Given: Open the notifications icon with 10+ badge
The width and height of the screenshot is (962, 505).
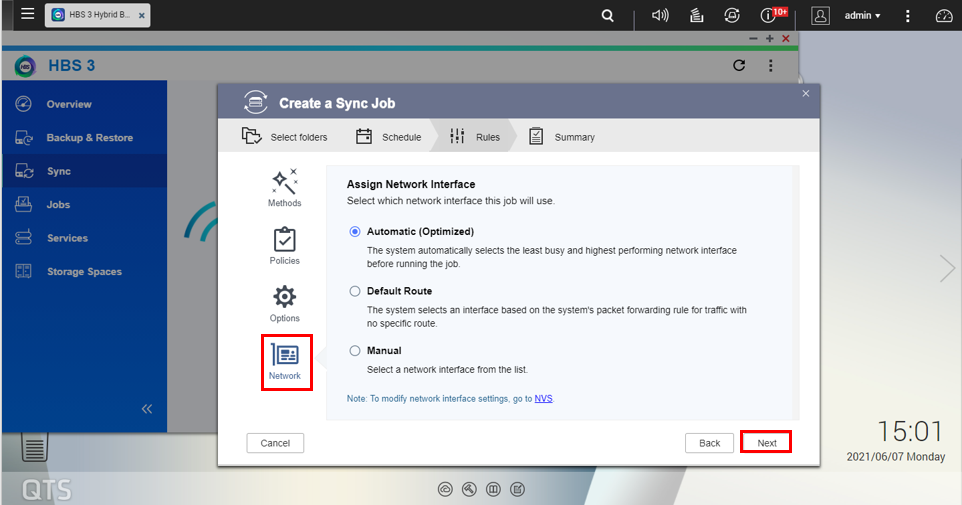Looking at the screenshot, I should (769, 16).
